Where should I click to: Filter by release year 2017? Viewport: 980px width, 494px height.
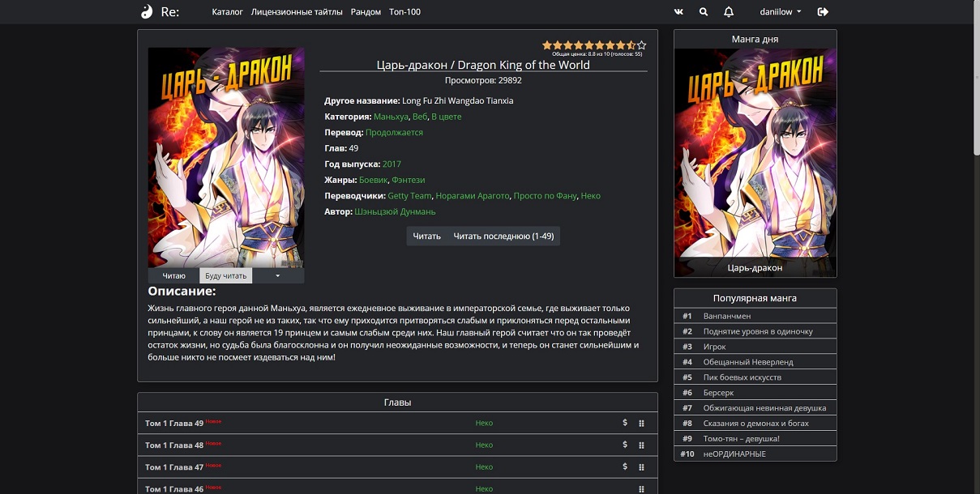point(392,164)
